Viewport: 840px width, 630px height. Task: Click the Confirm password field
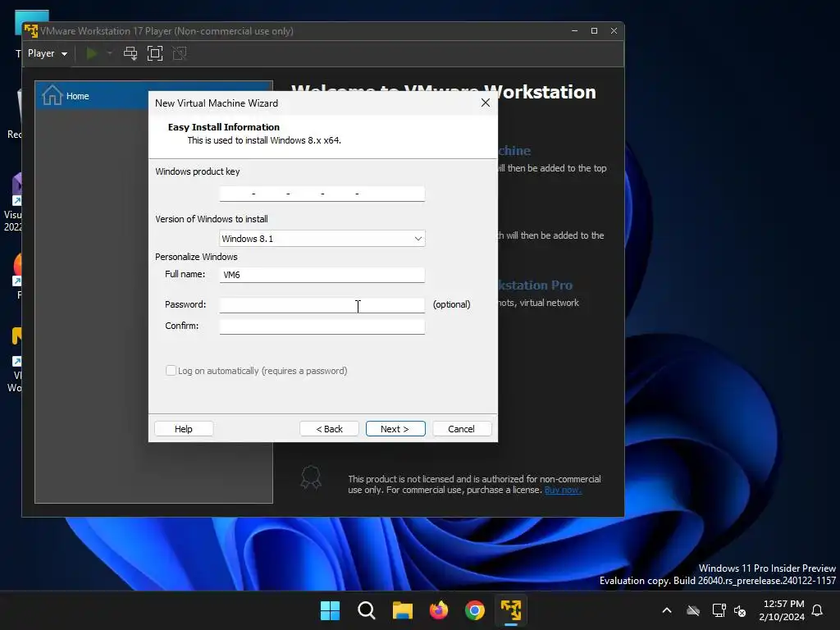322,326
